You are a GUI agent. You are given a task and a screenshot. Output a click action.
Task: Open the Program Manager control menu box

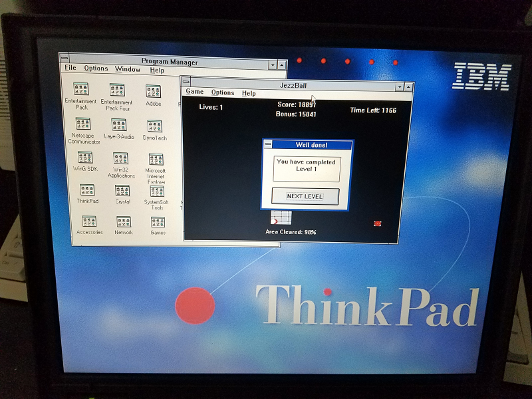[x=64, y=58]
